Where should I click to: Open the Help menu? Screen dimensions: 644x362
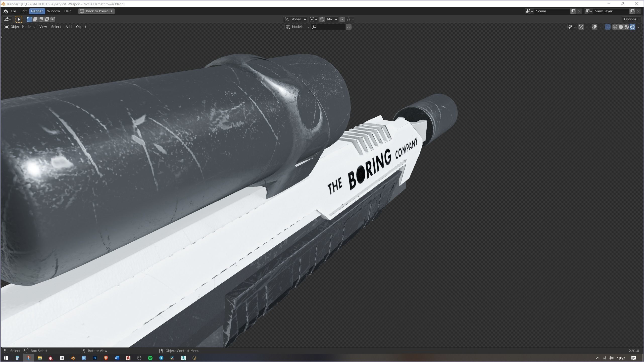pos(68,11)
